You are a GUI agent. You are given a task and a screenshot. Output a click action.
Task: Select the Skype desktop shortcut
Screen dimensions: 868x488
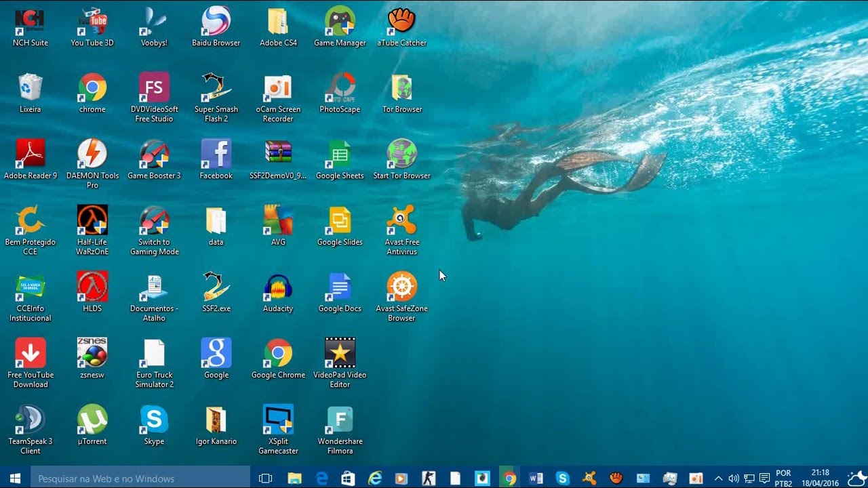click(x=154, y=426)
